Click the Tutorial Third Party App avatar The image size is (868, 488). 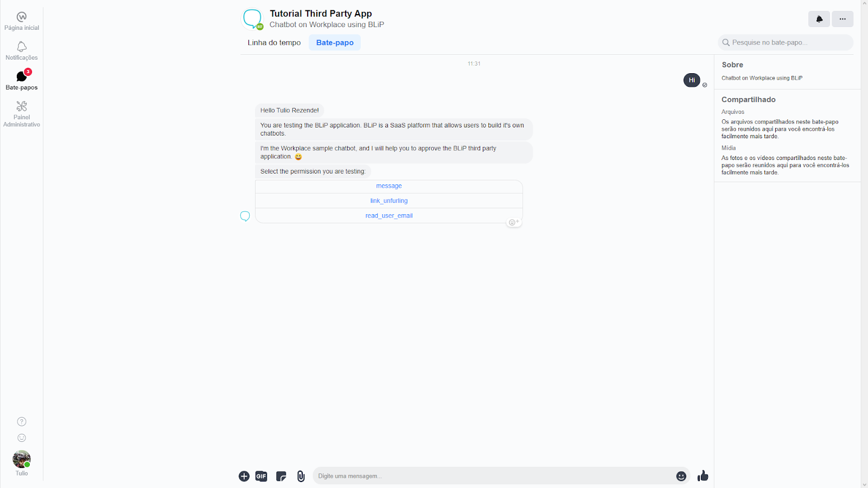252,19
